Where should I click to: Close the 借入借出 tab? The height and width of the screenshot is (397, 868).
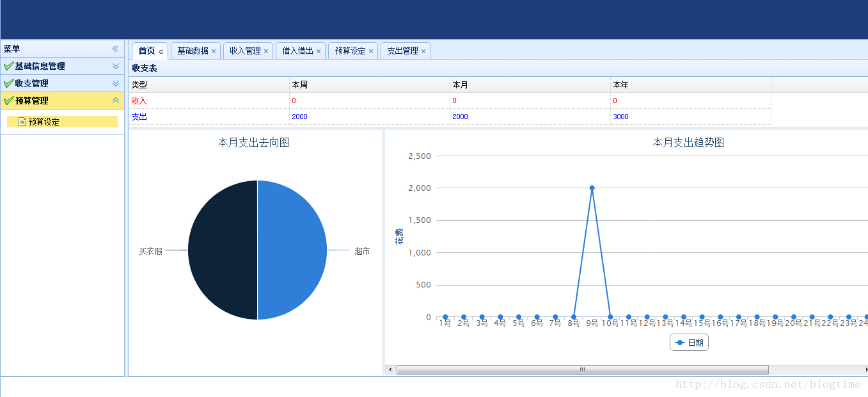(x=319, y=51)
